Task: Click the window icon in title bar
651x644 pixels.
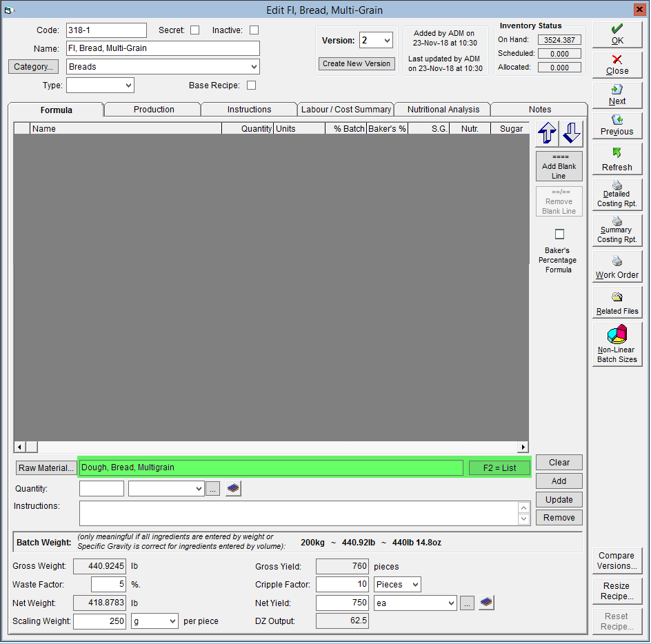Action: pos(9,10)
